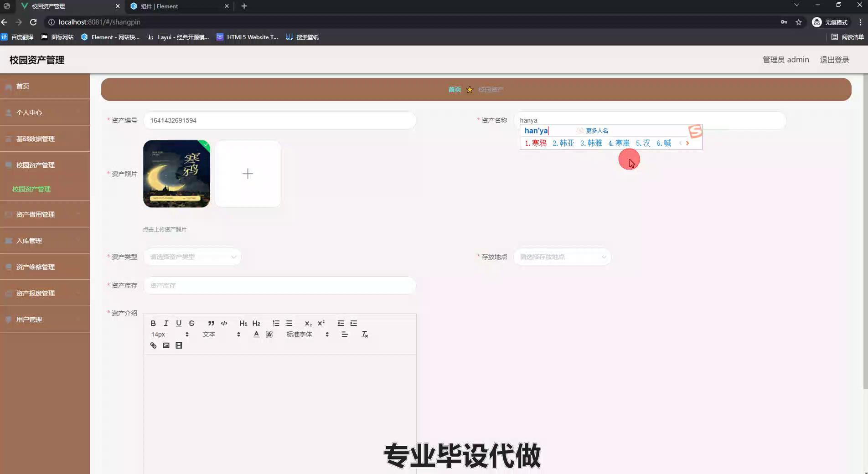868x474 pixels.
Task: Switch to the 组件 | Element browser tab
Action: click(178, 6)
